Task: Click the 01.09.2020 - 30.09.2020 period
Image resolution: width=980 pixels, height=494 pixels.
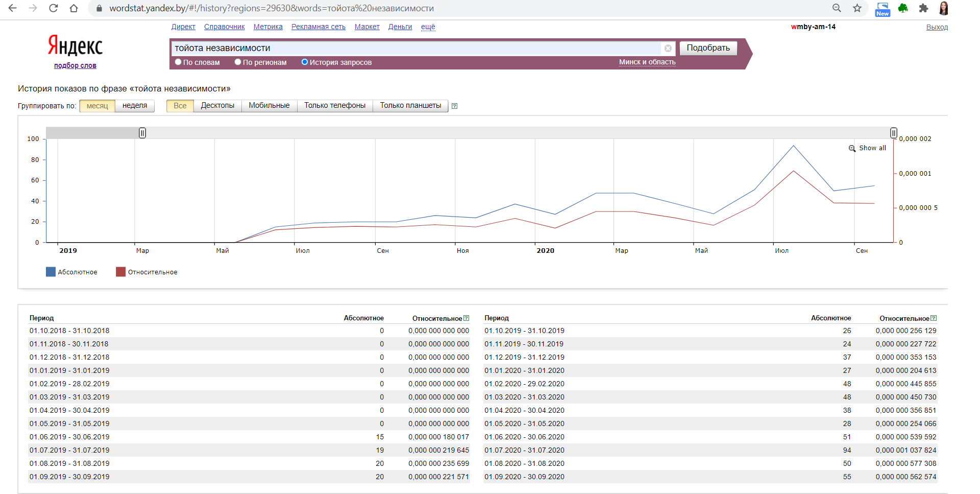Action: click(525, 477)
